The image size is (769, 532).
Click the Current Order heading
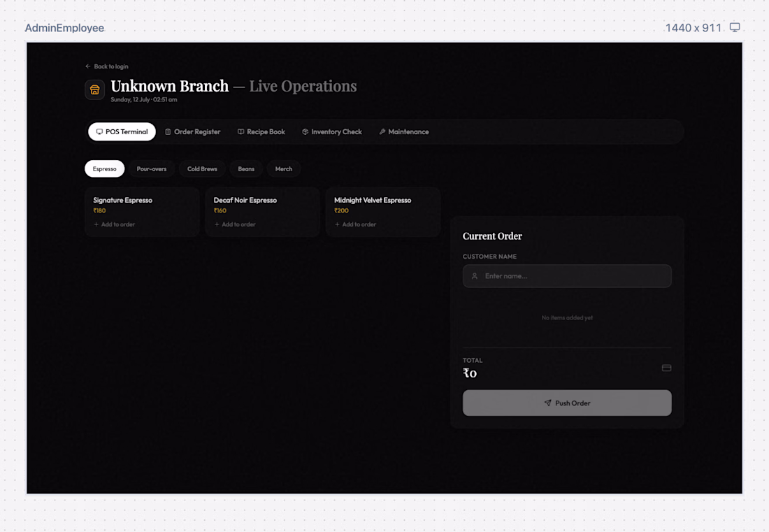tap(492, 236)
